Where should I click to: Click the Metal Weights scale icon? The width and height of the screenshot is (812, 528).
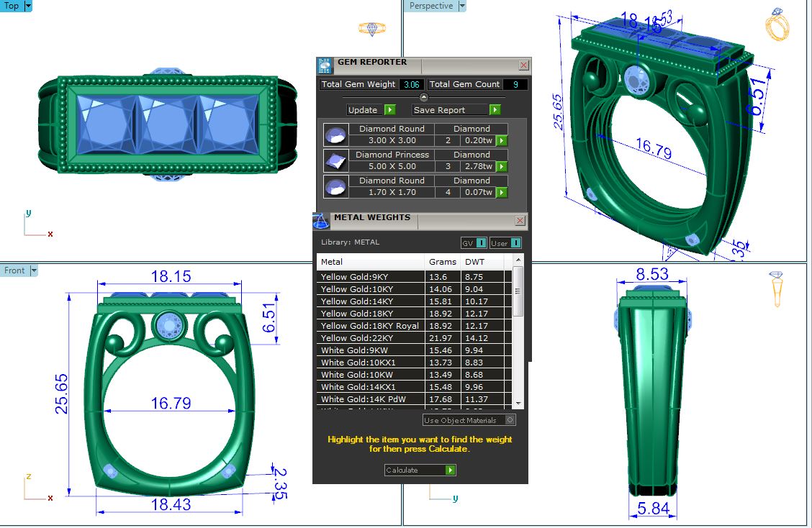[x=322, y=221]
